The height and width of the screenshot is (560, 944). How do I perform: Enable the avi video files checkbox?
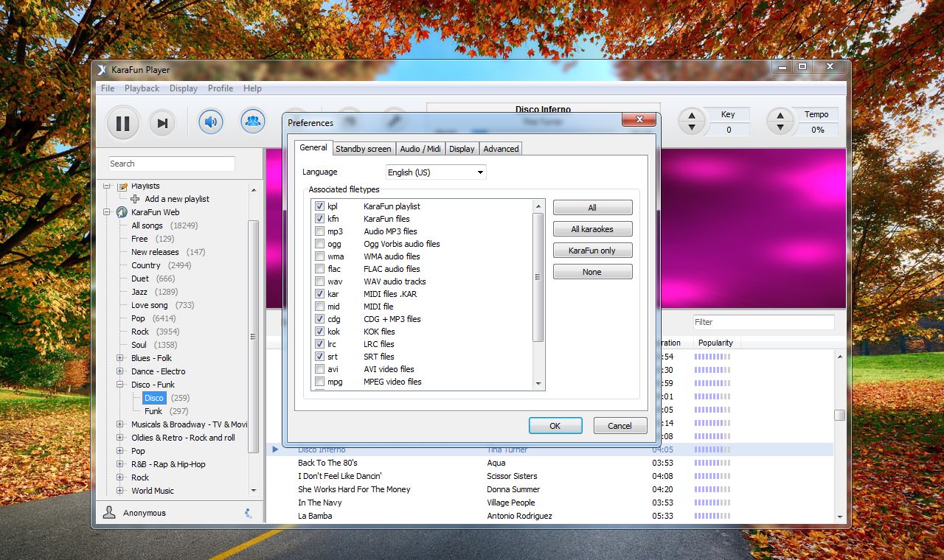[x=319, y=369]
